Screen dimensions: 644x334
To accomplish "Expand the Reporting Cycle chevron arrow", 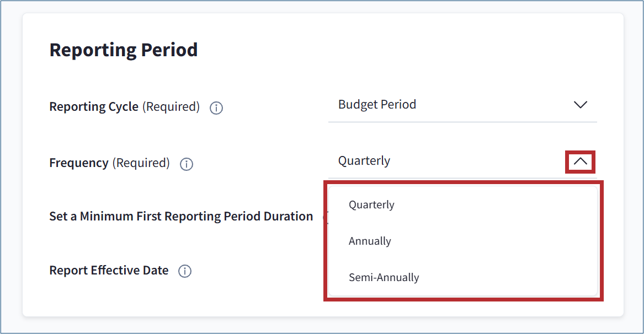I will 580,105.
